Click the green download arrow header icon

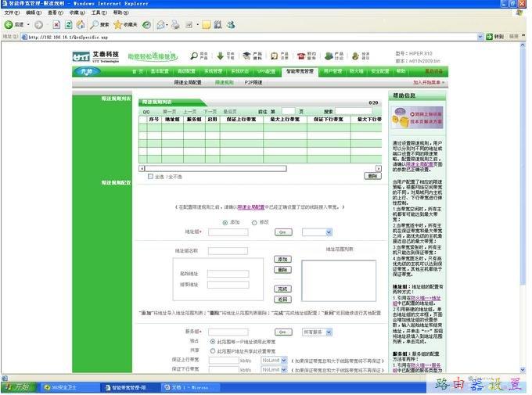coord(220,56)
